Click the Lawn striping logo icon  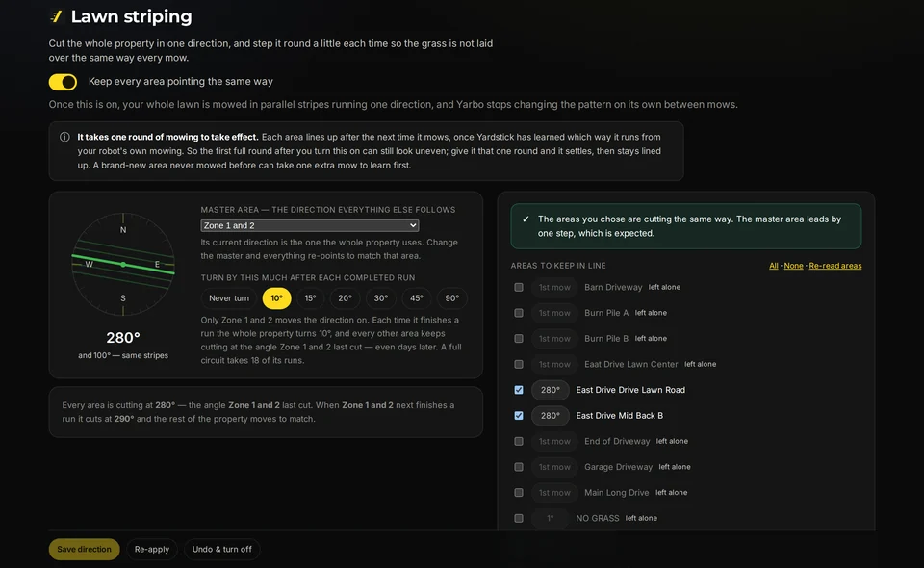point(56,16)
